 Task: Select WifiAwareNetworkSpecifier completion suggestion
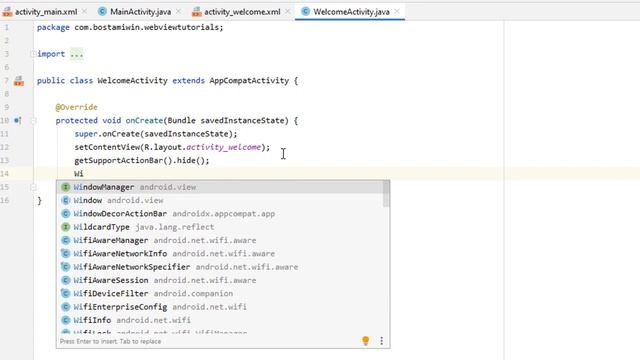click(220, 267)
